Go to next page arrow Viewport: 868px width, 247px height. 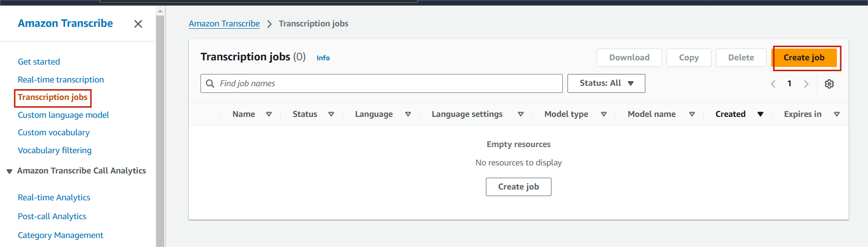coord(806,84)
